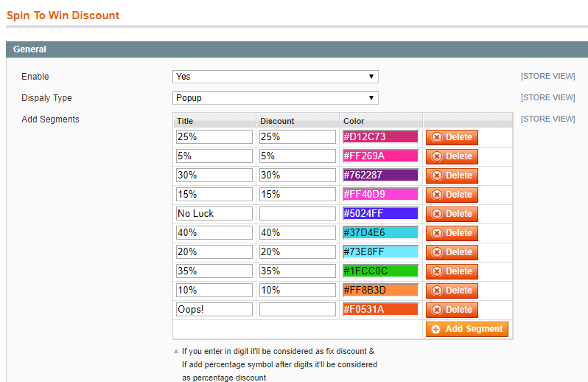The image size is (588, 382).
Task: Click the empty No Luck discount field
Action: click(297, 214)
